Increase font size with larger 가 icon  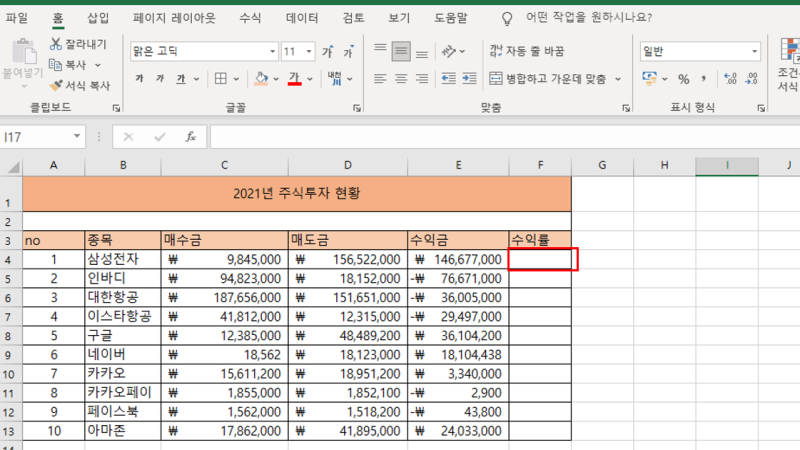pos(328,52)
